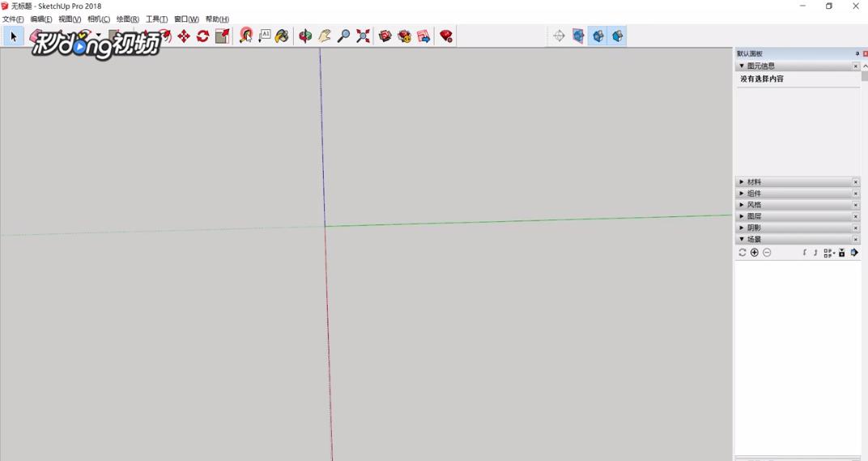Open the 窗口 menu

186,19
